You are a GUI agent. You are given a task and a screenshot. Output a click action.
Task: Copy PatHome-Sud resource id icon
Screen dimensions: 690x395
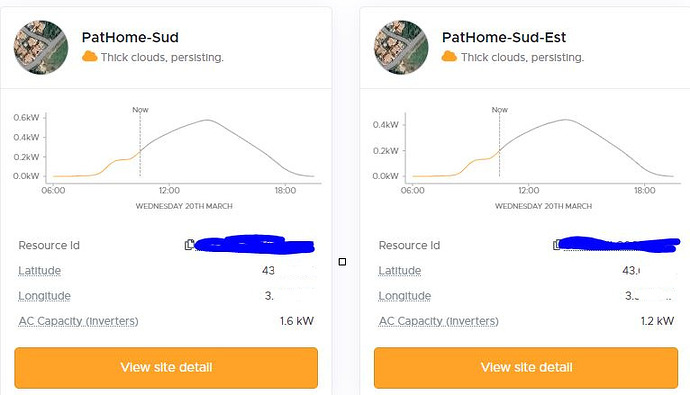[x=189, y=245]
